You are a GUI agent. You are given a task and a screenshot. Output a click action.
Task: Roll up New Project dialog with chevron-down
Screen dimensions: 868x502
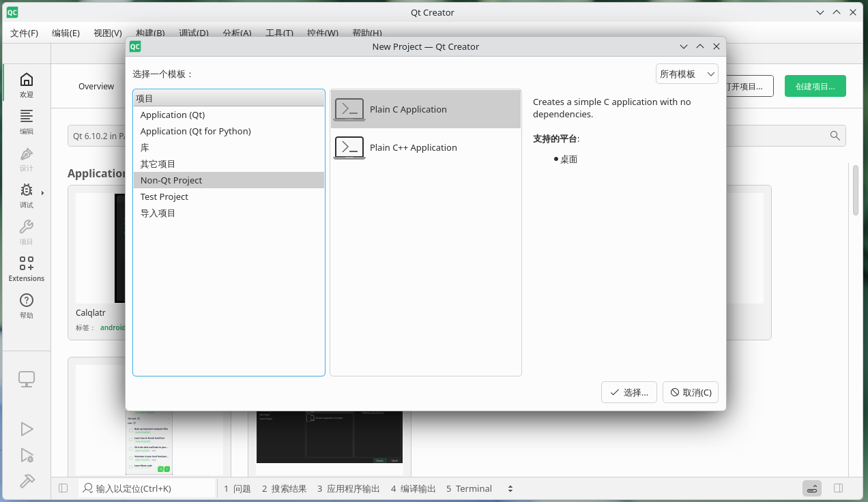[x=684, y=46]
